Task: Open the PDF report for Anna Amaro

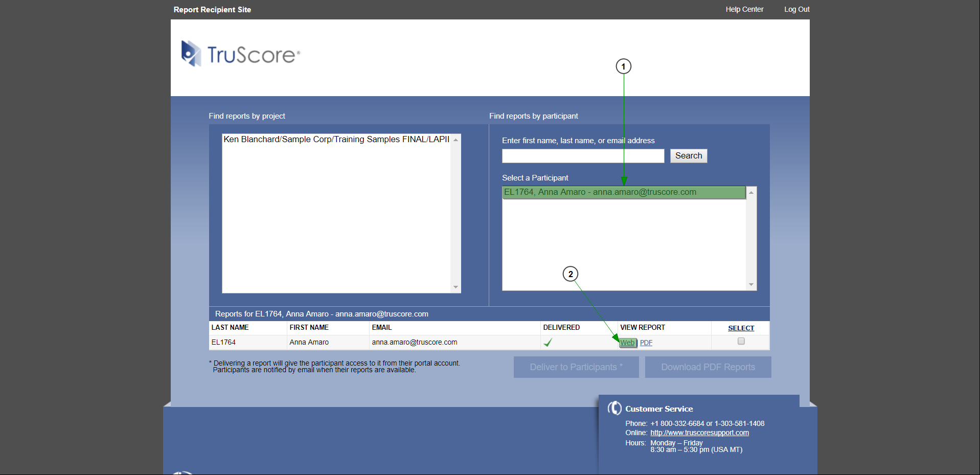Action: (646, 343)
